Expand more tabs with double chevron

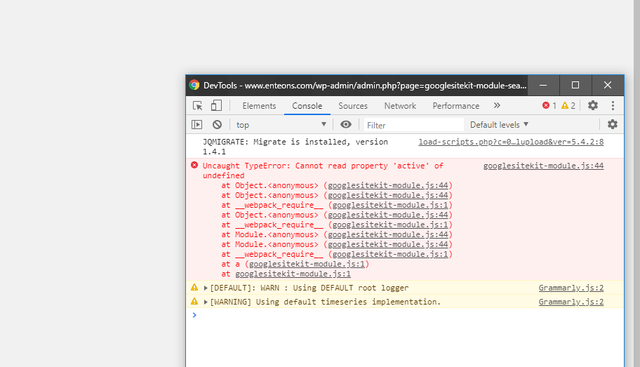pos(497,106)
